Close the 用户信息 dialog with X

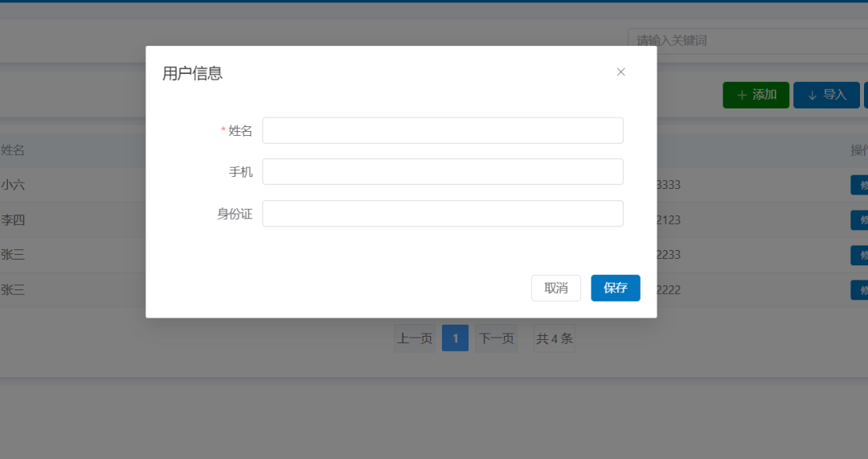[620, 72]
